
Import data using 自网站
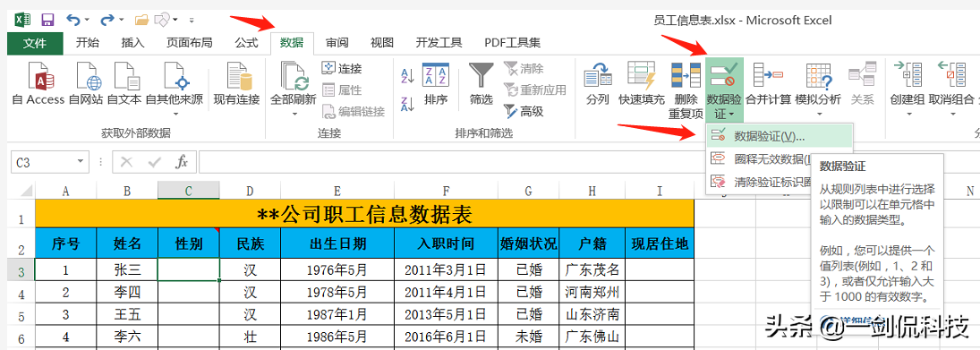(86, 83)
